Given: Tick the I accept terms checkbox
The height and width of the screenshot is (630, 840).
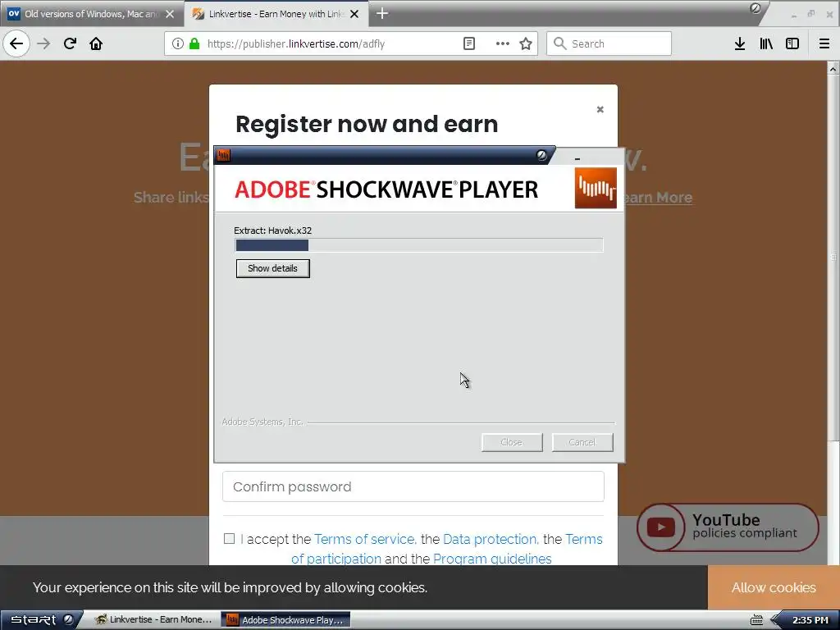Looking at the screenshot, I should 230,538.
